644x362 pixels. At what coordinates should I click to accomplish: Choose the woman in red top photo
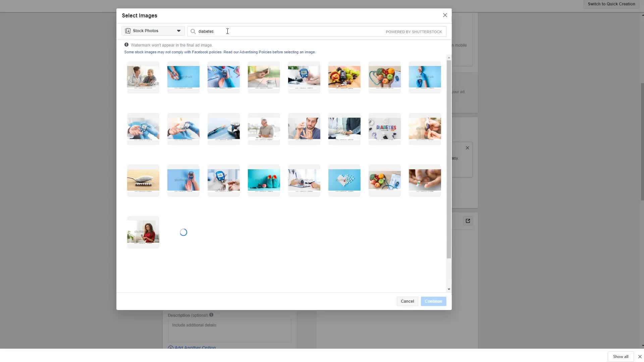[143, 232]
